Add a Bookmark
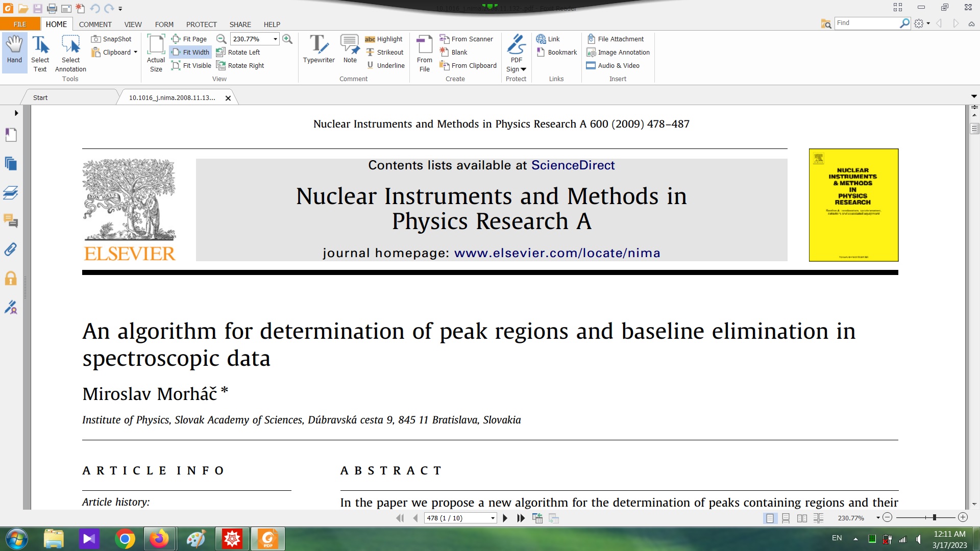Viewport: 980px width, 551px height. 556,52
